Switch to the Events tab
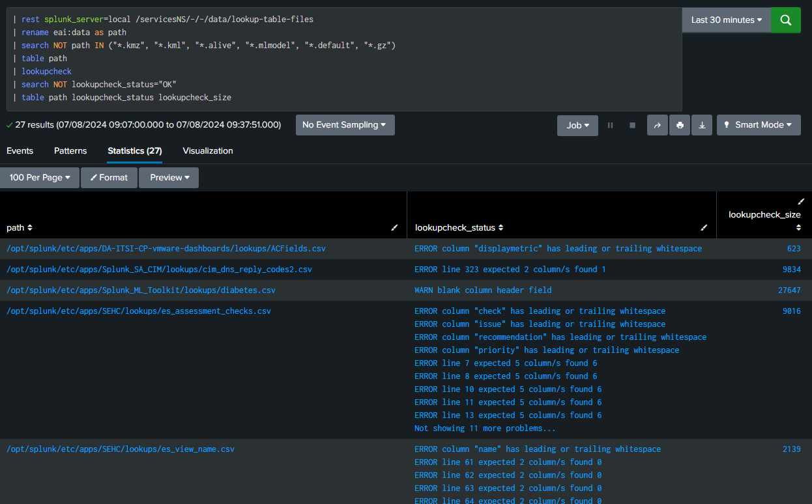Viewport: 812px width, 504px height. pyautogui.click(x=20, y=151)
